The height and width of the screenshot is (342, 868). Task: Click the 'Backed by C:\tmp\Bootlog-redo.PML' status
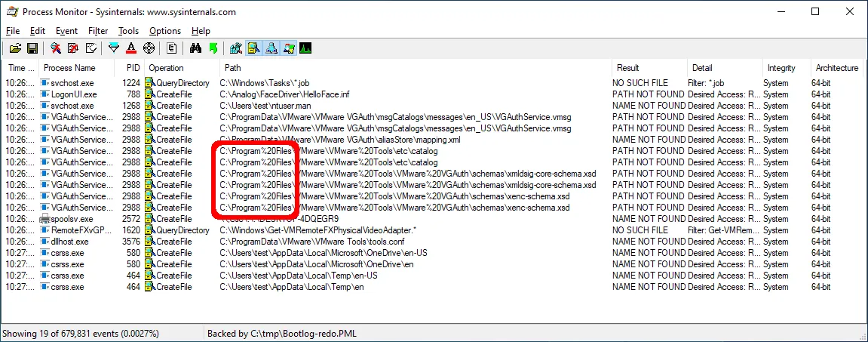click(282, 334)
